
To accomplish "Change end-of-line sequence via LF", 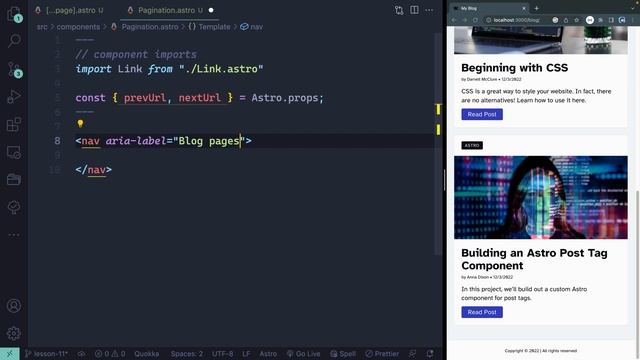I will tap(246, 354).
